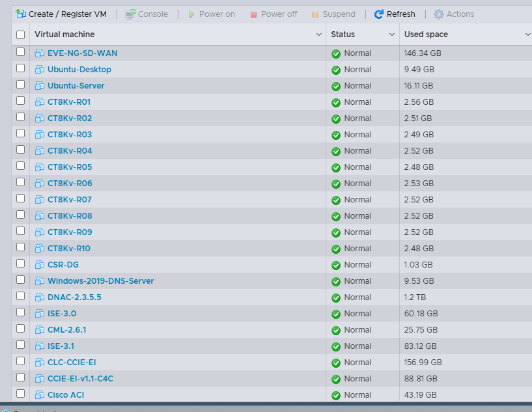Click green status check for CT8Kv-R08

[x=336, y=217]
